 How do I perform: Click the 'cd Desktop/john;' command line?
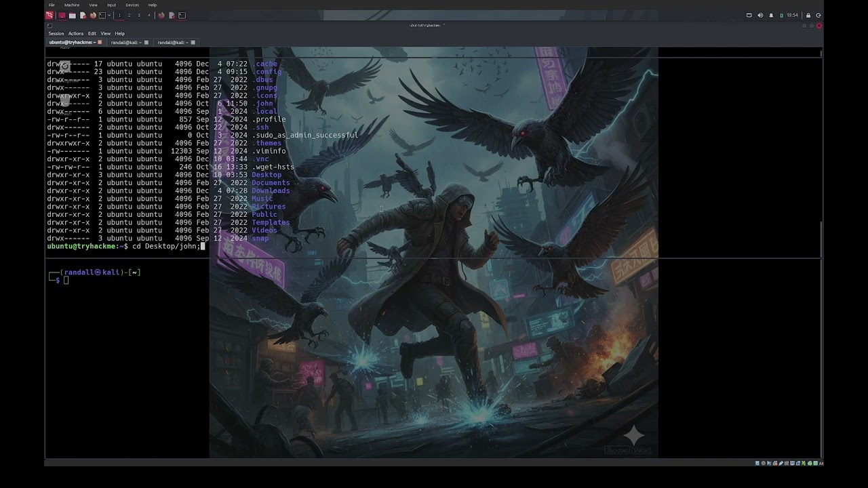(166, 246)
